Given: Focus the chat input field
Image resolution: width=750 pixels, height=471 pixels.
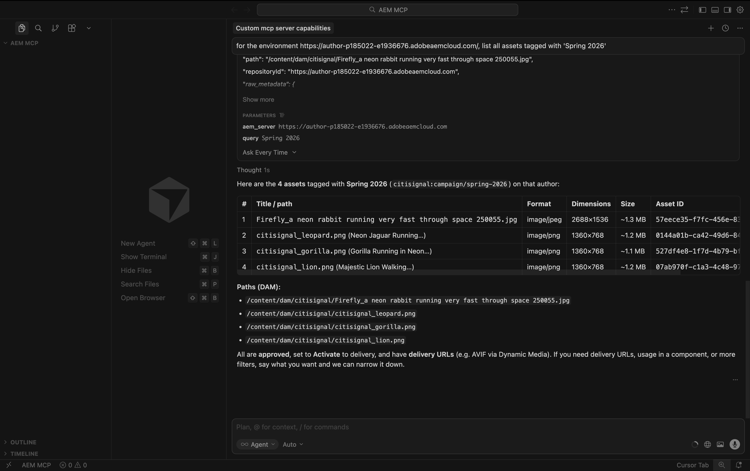Looking at the screenshot, I should pos(450,427).
